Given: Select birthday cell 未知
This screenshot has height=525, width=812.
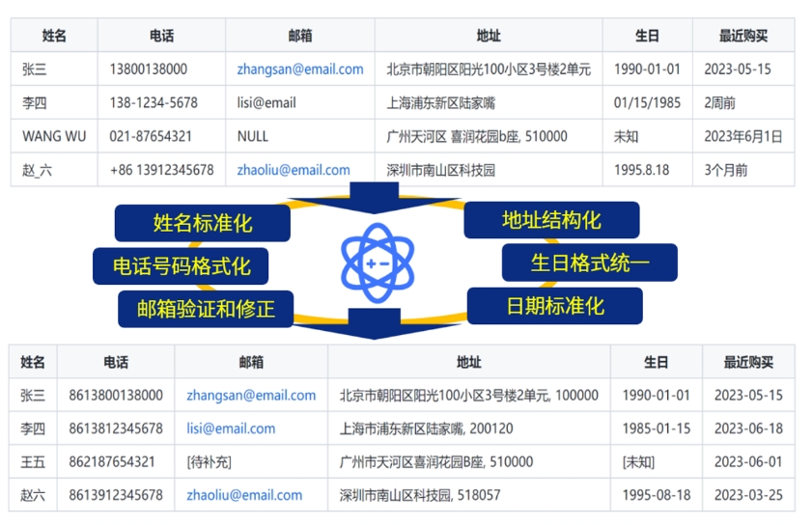Looking at the screenshot, I should (x=647, y=136).
